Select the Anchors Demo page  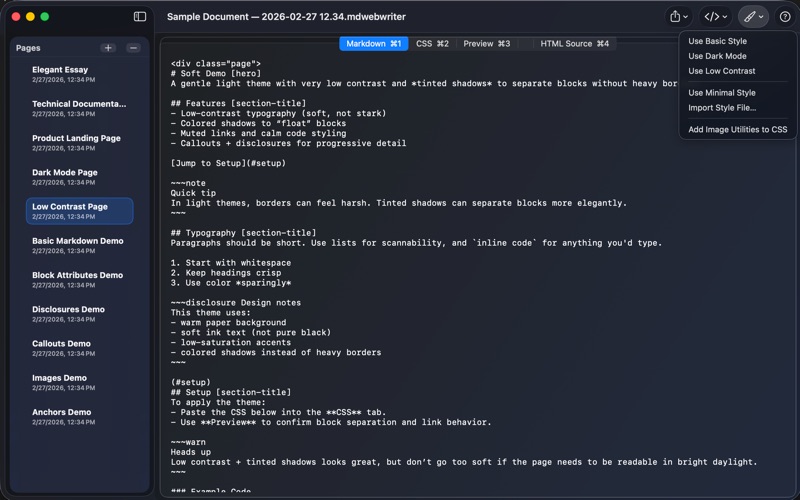80,416
